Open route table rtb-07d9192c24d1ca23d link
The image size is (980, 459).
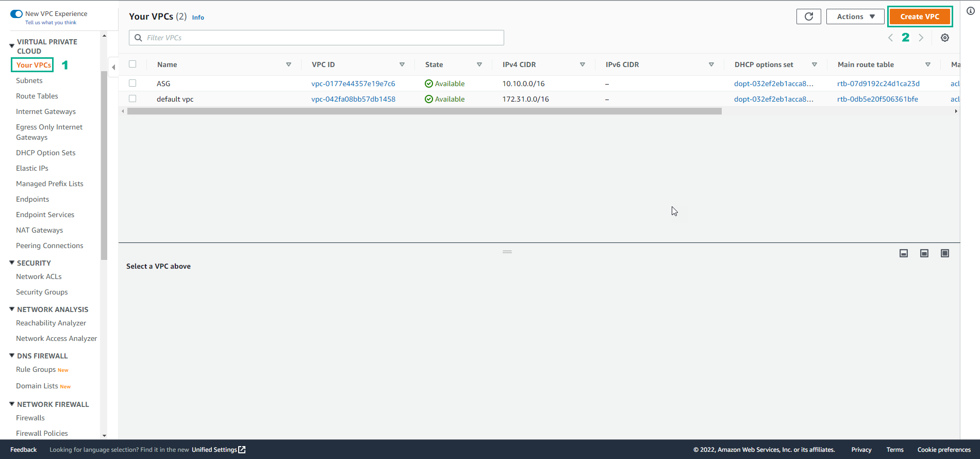point(878,84)
